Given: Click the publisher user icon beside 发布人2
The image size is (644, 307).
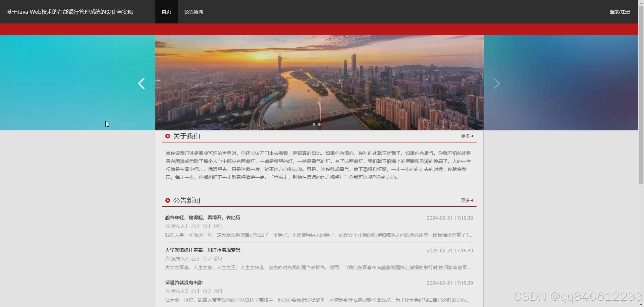Looking at the screenshot, I should [x=167, y=259].
